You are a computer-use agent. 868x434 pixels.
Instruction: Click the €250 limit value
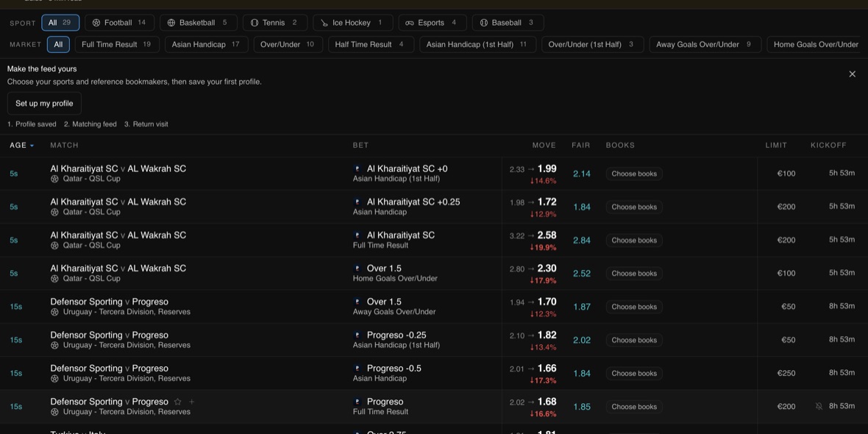pos(786,373)
